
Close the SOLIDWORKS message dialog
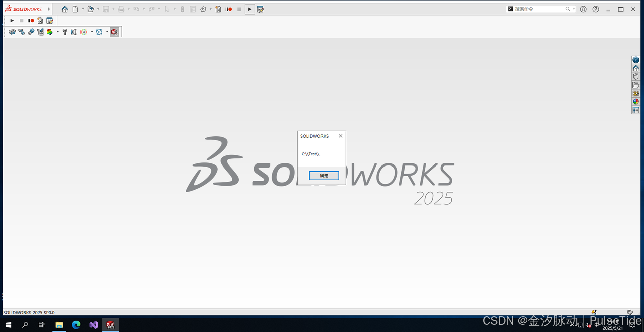coord(340,136)
